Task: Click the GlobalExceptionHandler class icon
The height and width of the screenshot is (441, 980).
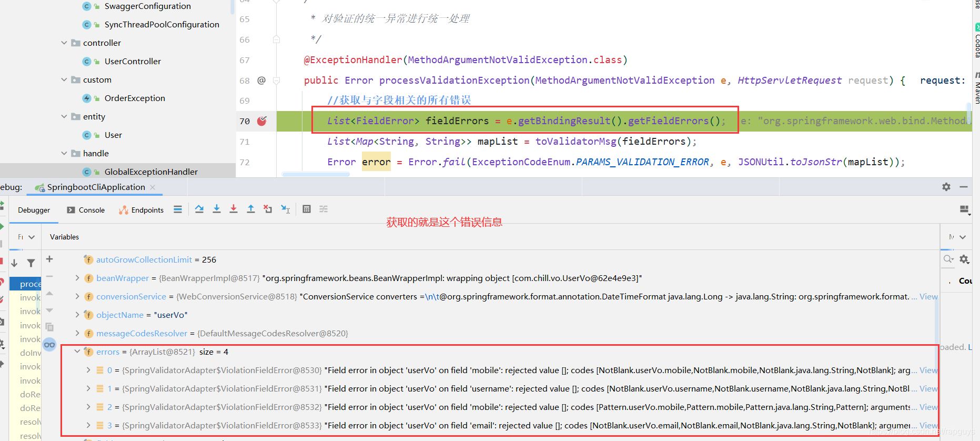Action: tap(87, 172)
